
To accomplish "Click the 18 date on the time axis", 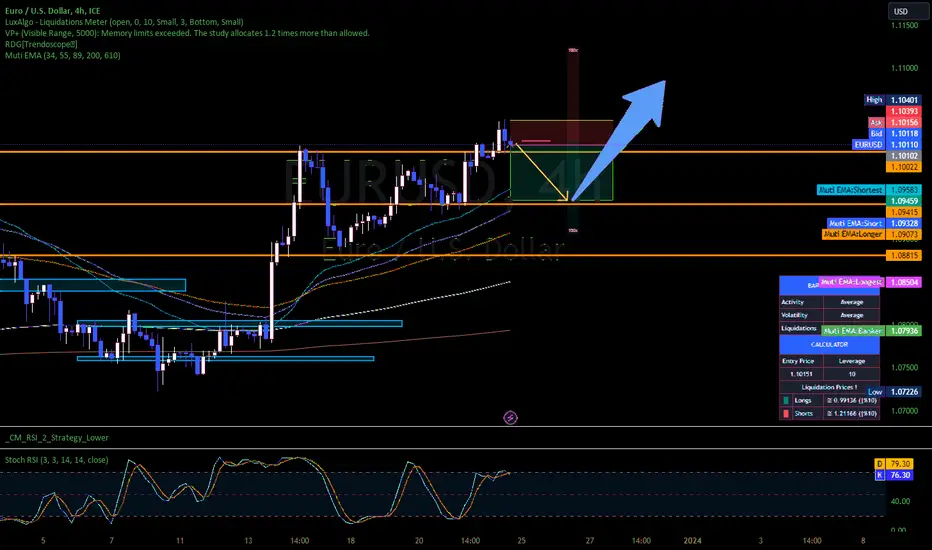I will [x=351, y=540].
